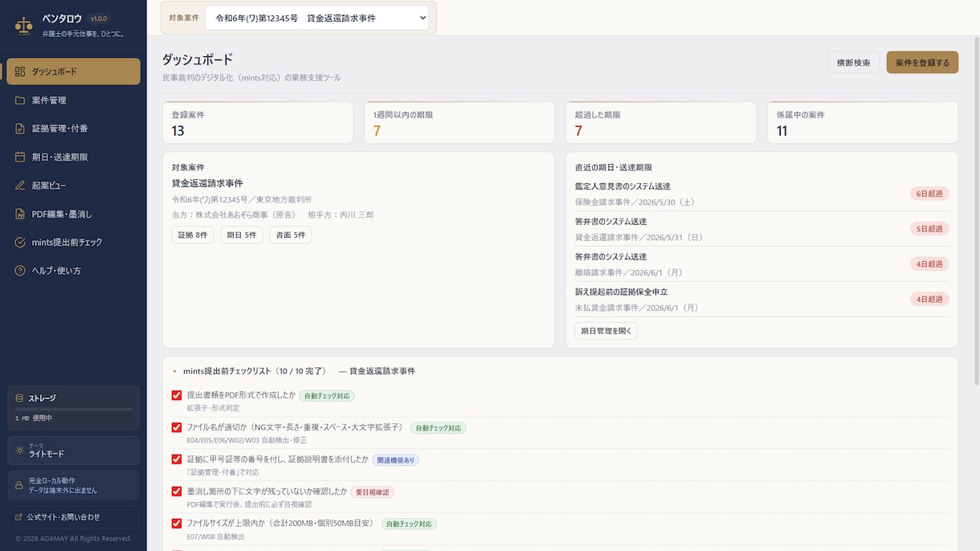
Task: Uncheck 提出書類をPDF形式で作成したか
Action: [177, 395]
